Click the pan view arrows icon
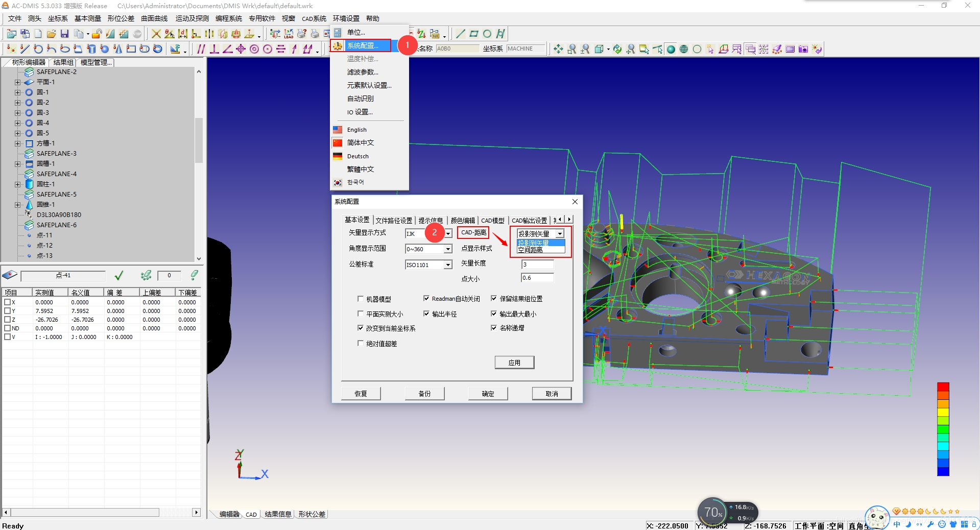 [x=558, y=49]
